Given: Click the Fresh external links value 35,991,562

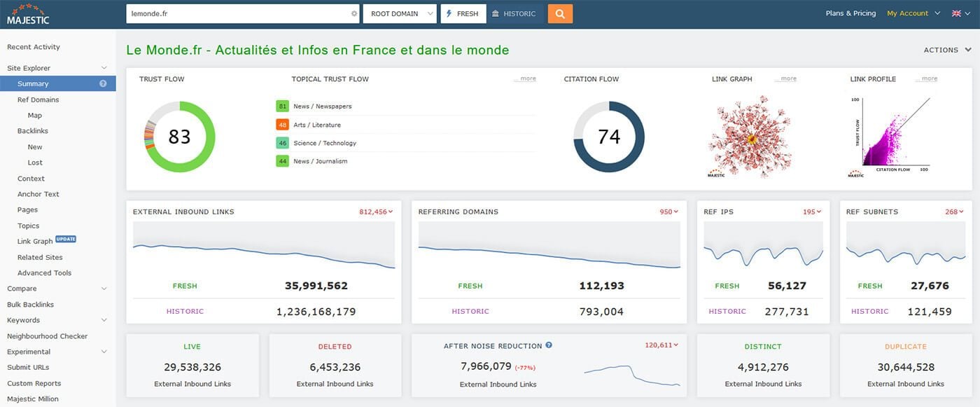Looking at the screenshot, I should coord(316,286).
